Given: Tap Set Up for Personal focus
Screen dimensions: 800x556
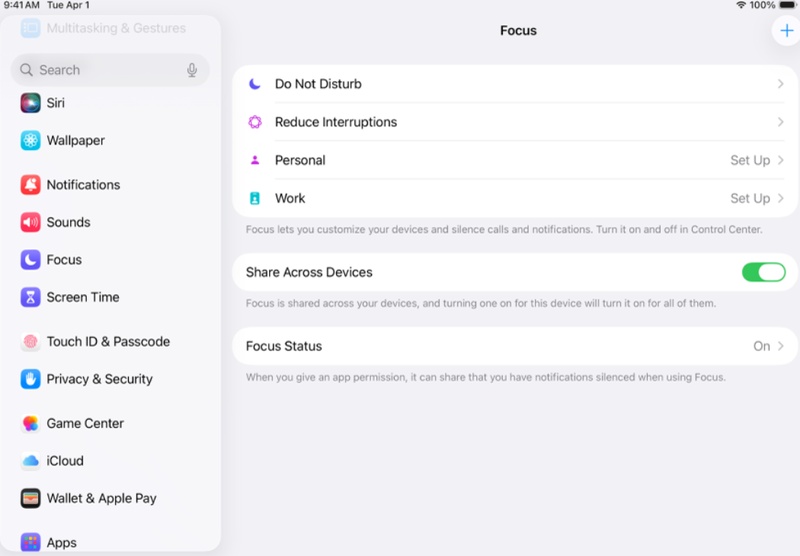Looking at the screenshot, I should pos(750,160).
